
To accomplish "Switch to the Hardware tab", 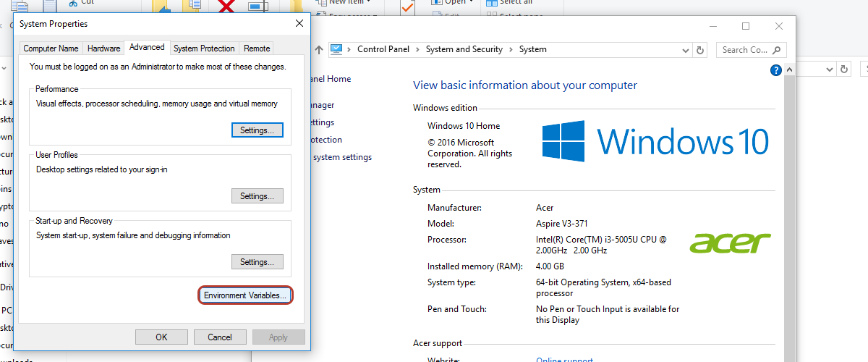I will (x=103, y=49).
